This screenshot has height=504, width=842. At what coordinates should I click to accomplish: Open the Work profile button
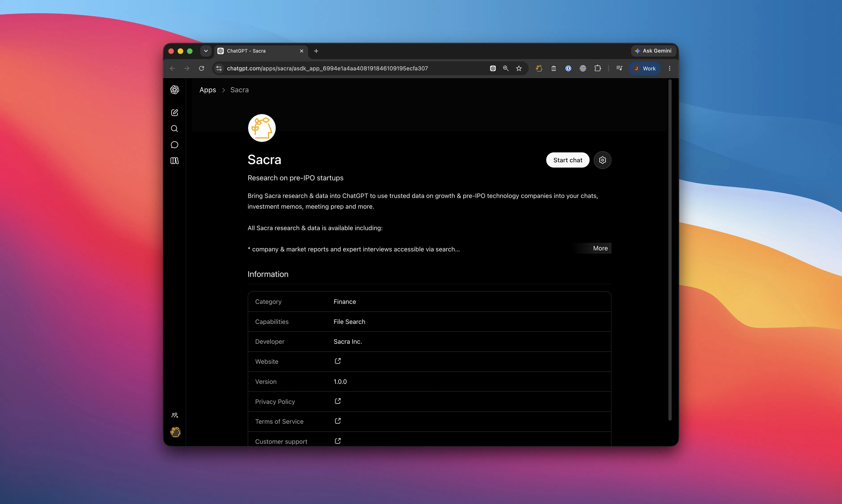645,68
